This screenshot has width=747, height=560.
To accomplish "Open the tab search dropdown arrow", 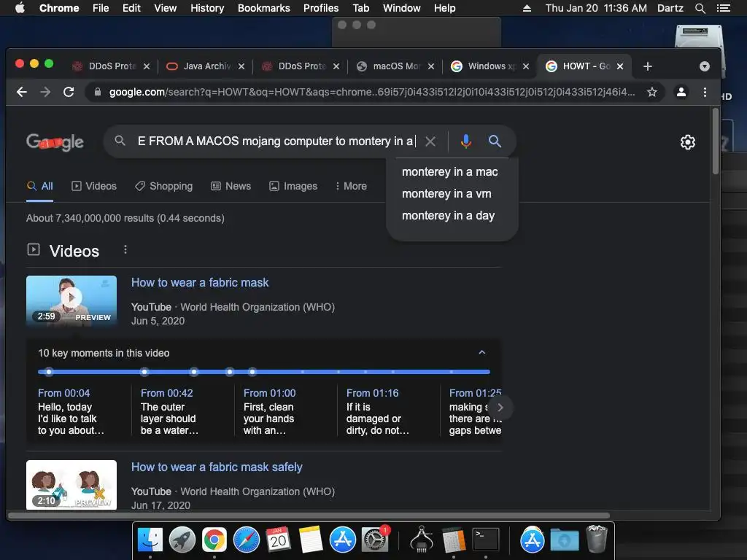I will [705, 66].
